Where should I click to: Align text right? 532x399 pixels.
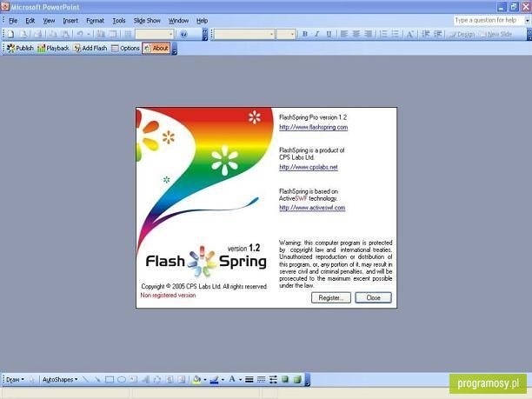[x=368, y=34]
